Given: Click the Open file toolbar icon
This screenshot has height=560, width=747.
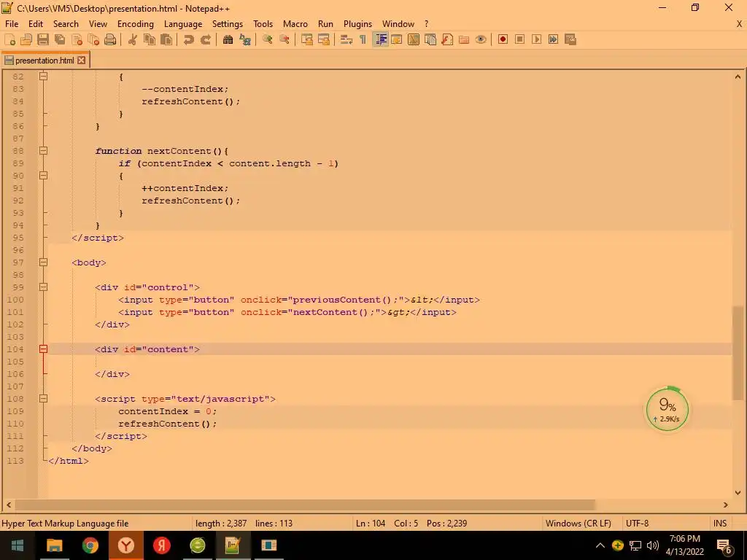Looking at the screenshot, I should pos(26,39).
